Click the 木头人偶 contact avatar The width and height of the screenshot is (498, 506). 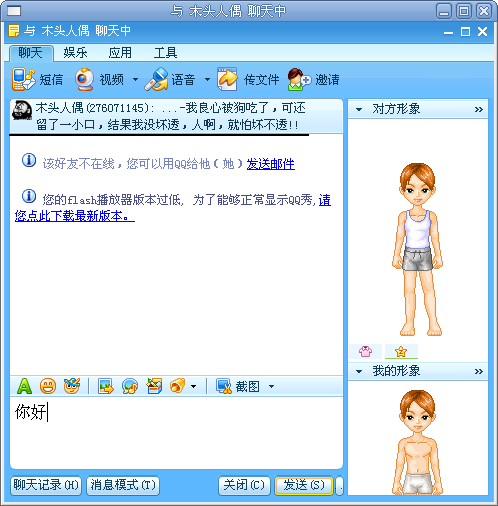pos(22,110)
